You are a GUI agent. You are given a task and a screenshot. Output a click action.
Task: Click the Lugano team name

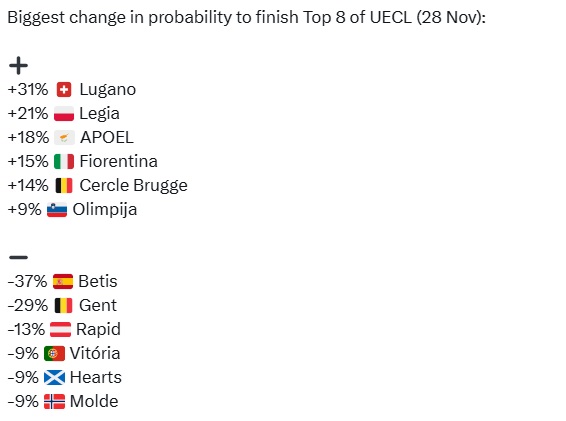coord(108,90)
